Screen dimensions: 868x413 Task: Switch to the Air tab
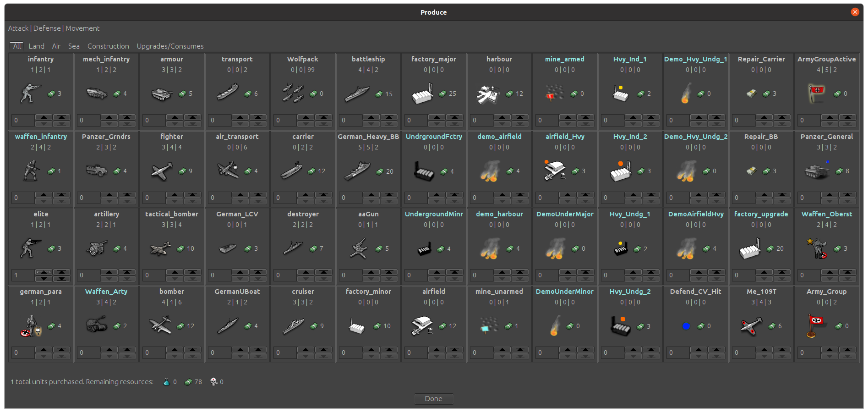coord(56,46)
